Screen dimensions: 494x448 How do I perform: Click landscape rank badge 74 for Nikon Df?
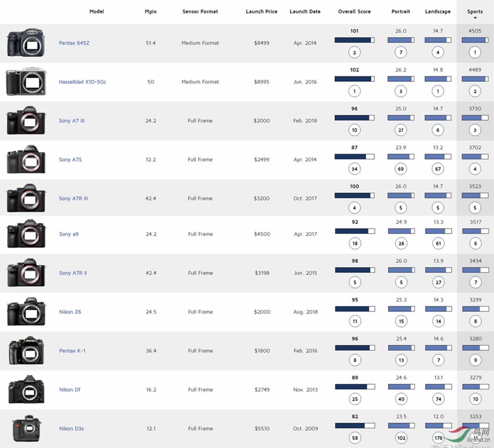pyautogui.click(x=438, y=399)
